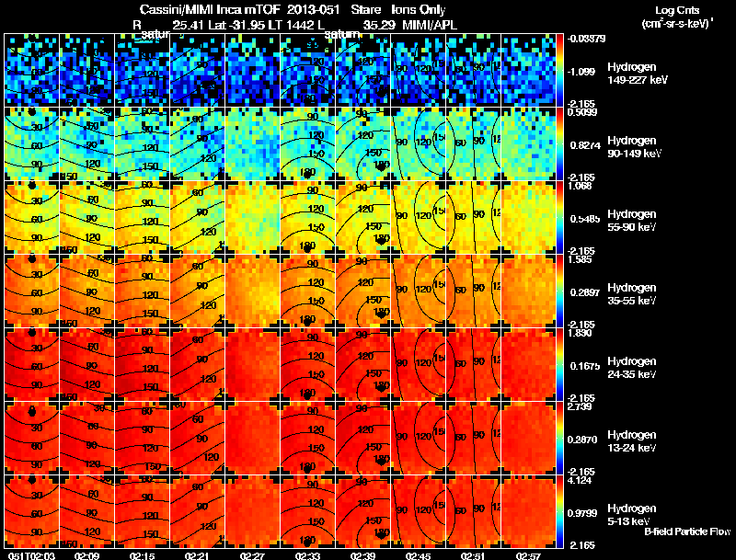Click the '-1.099' color scale value

pos(582,72)
